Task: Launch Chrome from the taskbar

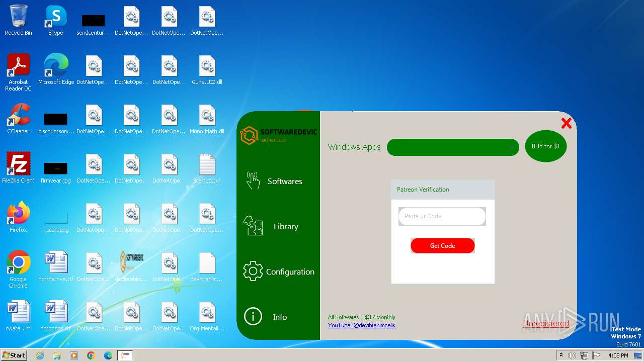Action: [91, 355]
